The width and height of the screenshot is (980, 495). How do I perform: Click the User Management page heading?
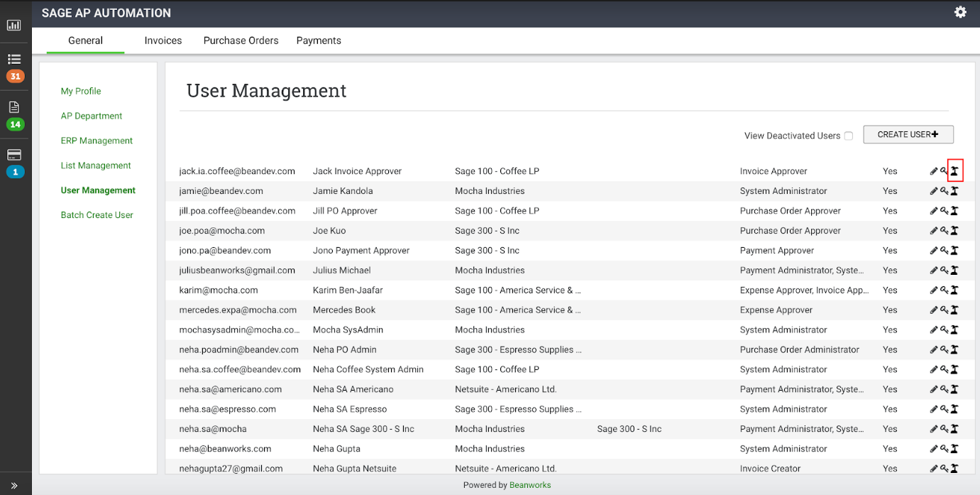(266, 91)
